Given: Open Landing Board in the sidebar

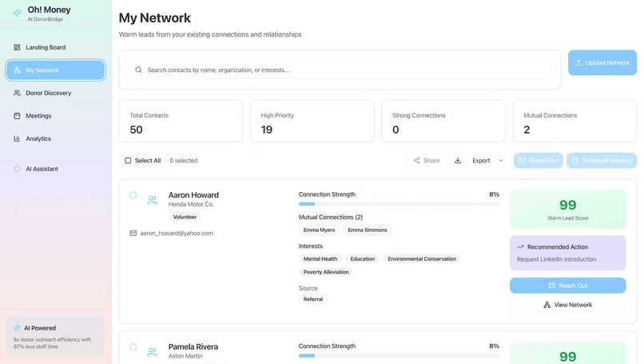Looking at the screenshot, I should coord(55,47).
